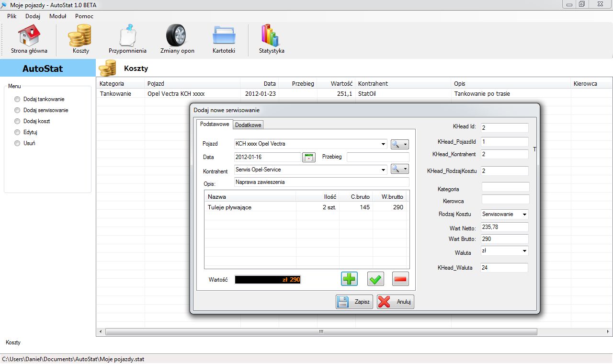Click the Opis description field
This screenshot has width=613, height=364.
322,182
